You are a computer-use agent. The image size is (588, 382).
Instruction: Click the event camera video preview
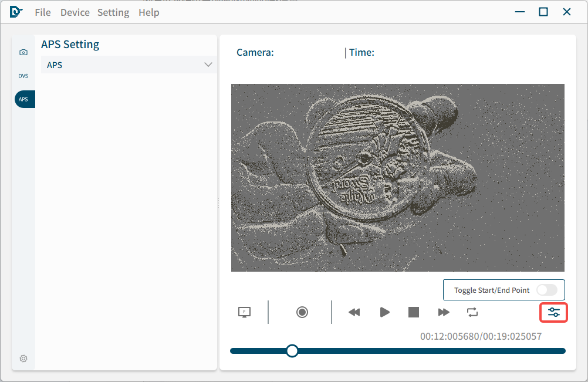397,177
